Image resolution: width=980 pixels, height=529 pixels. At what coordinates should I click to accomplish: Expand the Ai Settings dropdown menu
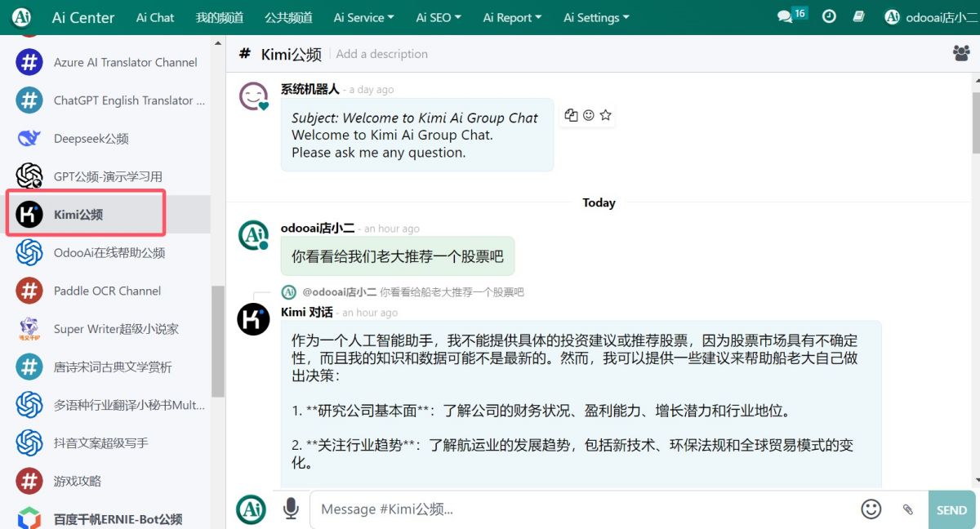click(x=596, y=17)
